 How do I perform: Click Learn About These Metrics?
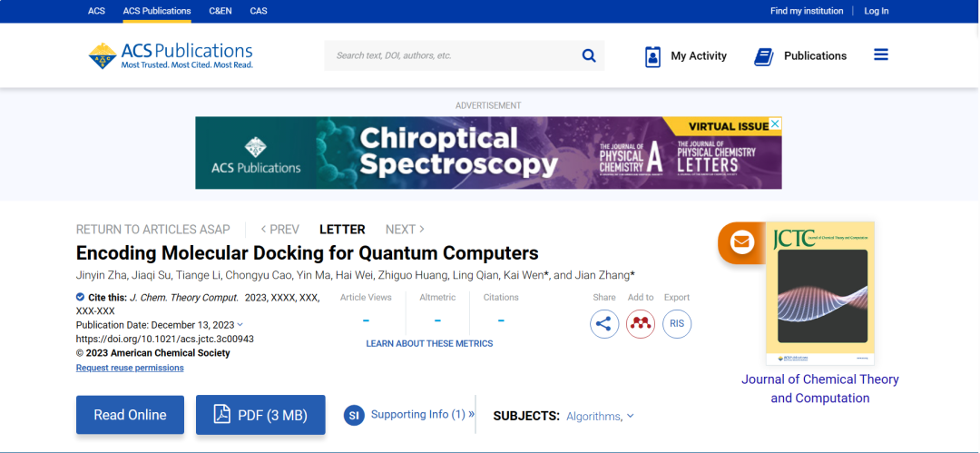coord(429,343)
